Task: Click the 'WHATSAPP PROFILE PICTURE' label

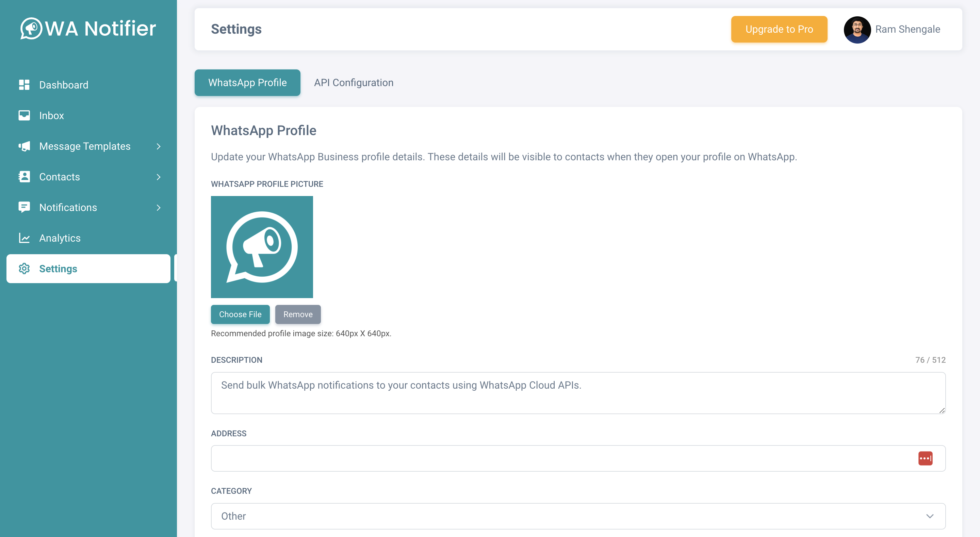Action: tap(267, 184)
